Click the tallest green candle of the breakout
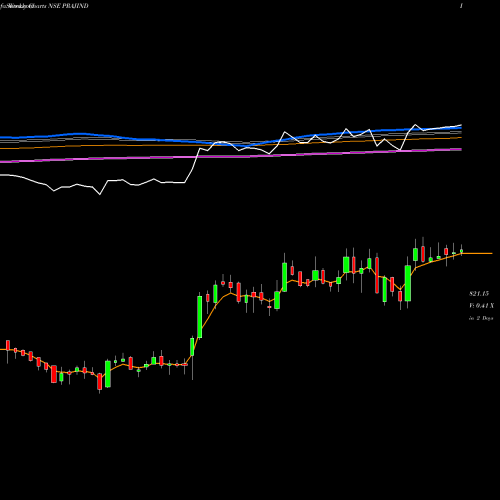 (200, 315)
